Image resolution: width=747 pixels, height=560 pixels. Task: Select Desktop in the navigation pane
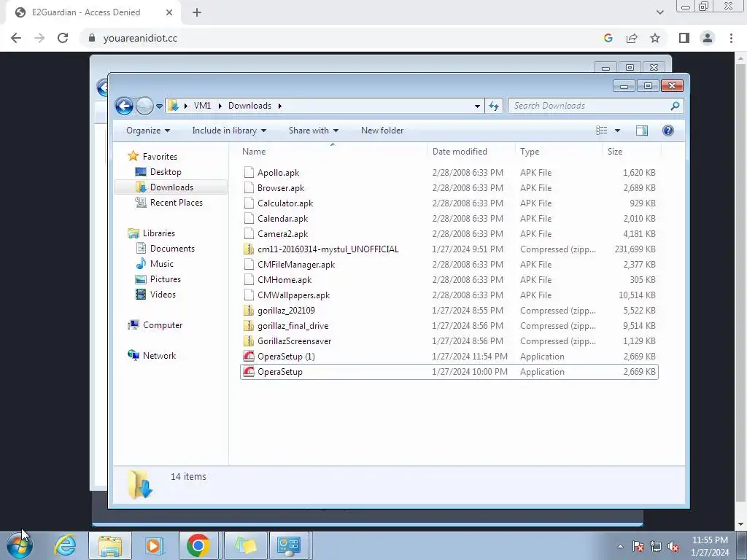click(x=166, y=172)
